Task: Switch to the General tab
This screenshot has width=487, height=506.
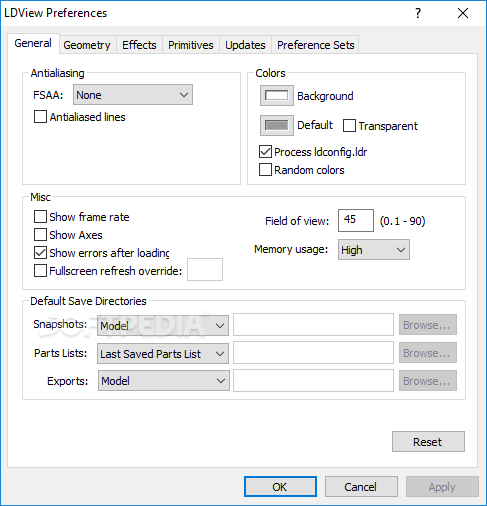Action: [x=33, y=43]
